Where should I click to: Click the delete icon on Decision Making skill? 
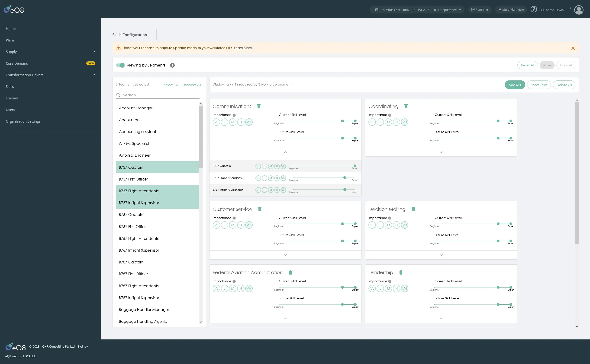coord(413,209)
